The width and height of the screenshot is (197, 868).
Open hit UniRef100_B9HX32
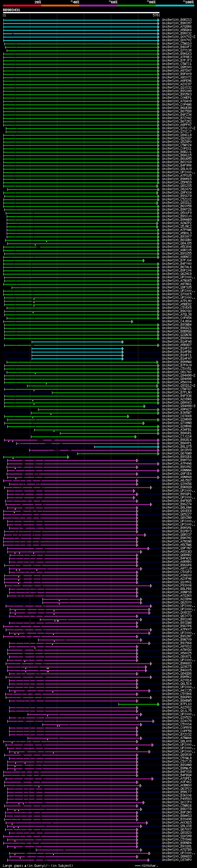pyautogui.click(x=177, y=33)
